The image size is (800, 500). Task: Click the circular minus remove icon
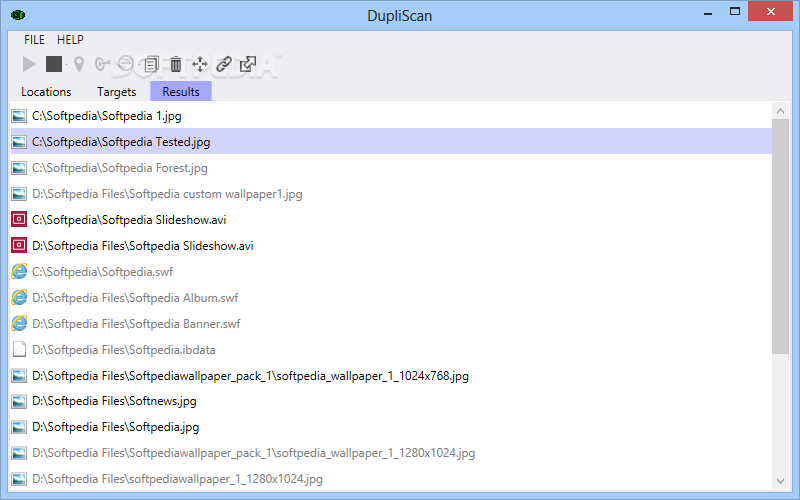pyautogui.click(x=126, y=64)
